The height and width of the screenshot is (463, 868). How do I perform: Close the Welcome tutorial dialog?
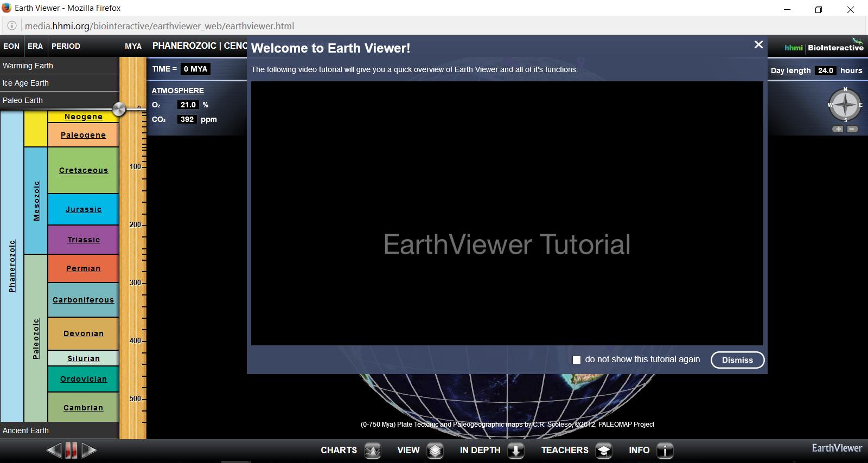[x=758, y=44]
